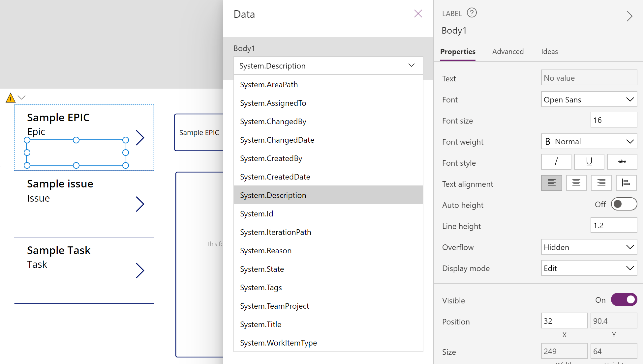Switch to the Ideas tab
The height and width of the screenshot is (364, 643).
pos(550,52)
